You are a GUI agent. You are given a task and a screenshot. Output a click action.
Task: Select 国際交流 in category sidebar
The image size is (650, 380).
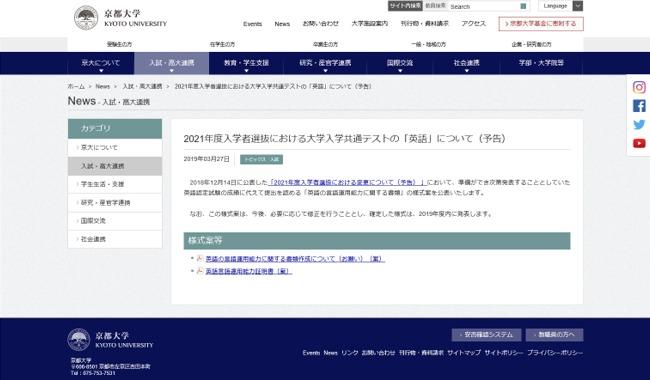[115, 221]
